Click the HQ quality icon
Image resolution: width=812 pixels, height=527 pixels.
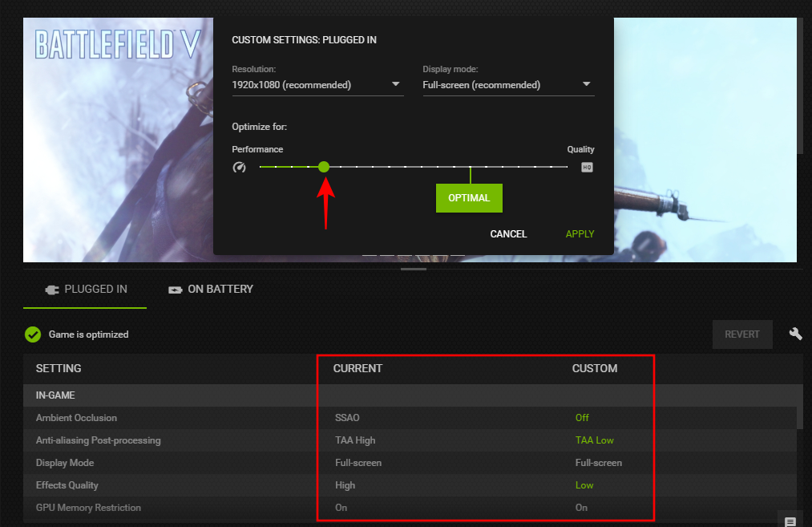(587, 168)
